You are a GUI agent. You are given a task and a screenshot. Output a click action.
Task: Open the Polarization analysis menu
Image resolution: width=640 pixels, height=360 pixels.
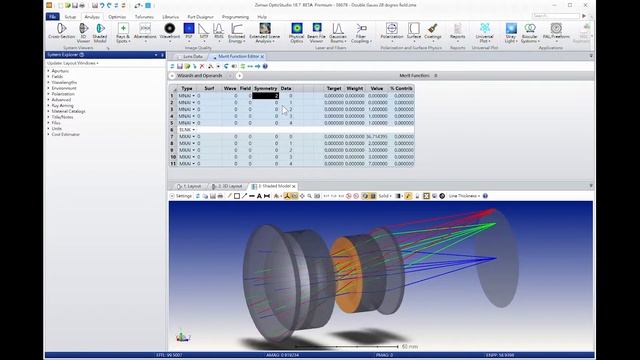click(x=392, y=32)
